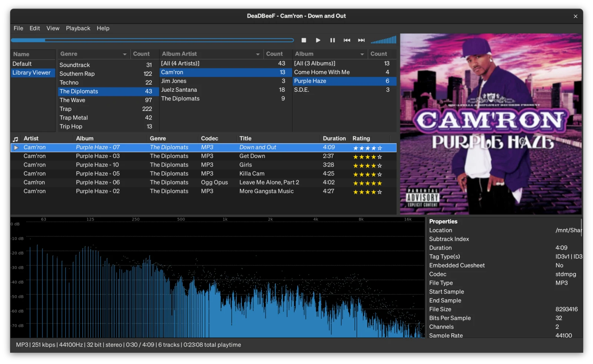593x364 pixels.
Task: Select the Default playlist
Action: [x=33, y=64]
